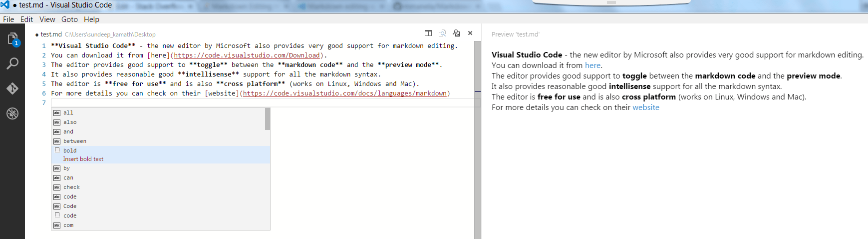Screen dimensions: 868x239
Task: Click 'Visual Studio Code' bold heading in preview
Action: tap(527, 55)
